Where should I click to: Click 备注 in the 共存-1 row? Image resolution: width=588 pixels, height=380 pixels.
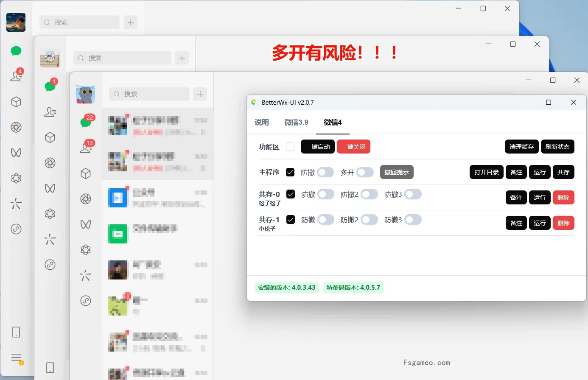[516, 223]
